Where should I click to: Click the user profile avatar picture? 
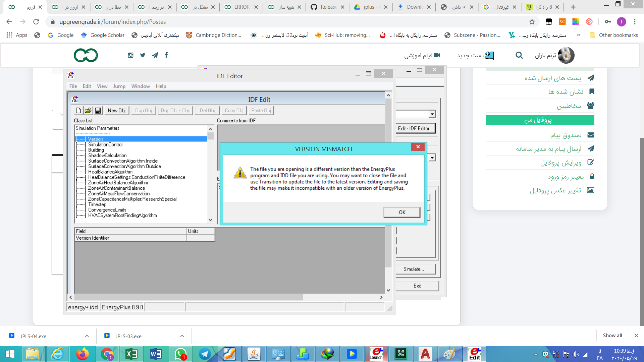tap(566, 55)
